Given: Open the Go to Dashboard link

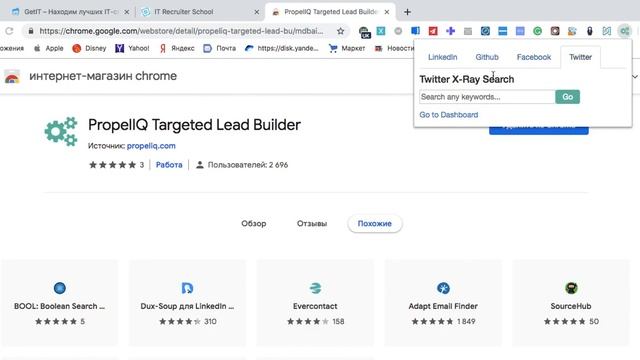Looking at the screenshot, I should coord(449,115).
